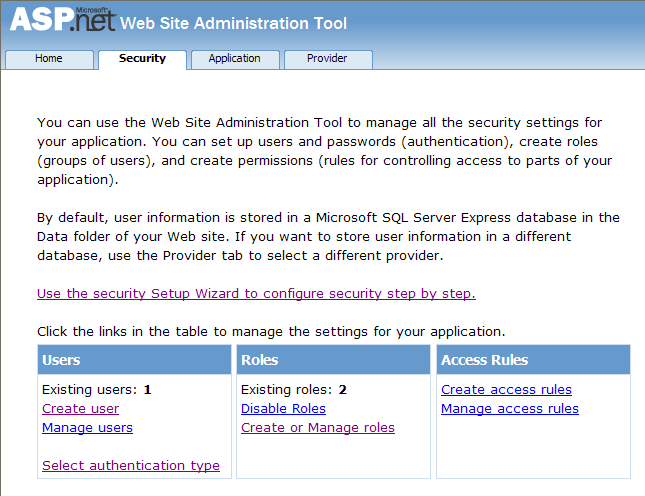The image size is (645, 496).
Task: Select the Security tab
Action: click(x=142, y=59)
